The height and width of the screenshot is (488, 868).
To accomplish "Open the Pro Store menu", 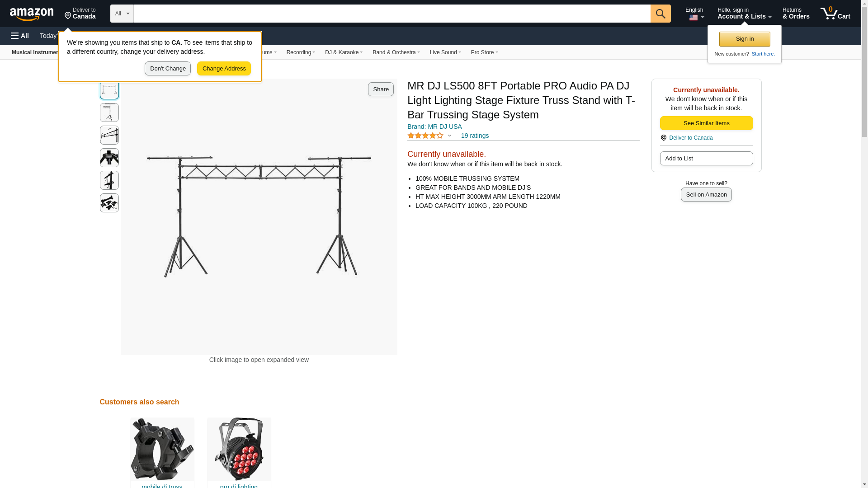I will pos(484,52).
